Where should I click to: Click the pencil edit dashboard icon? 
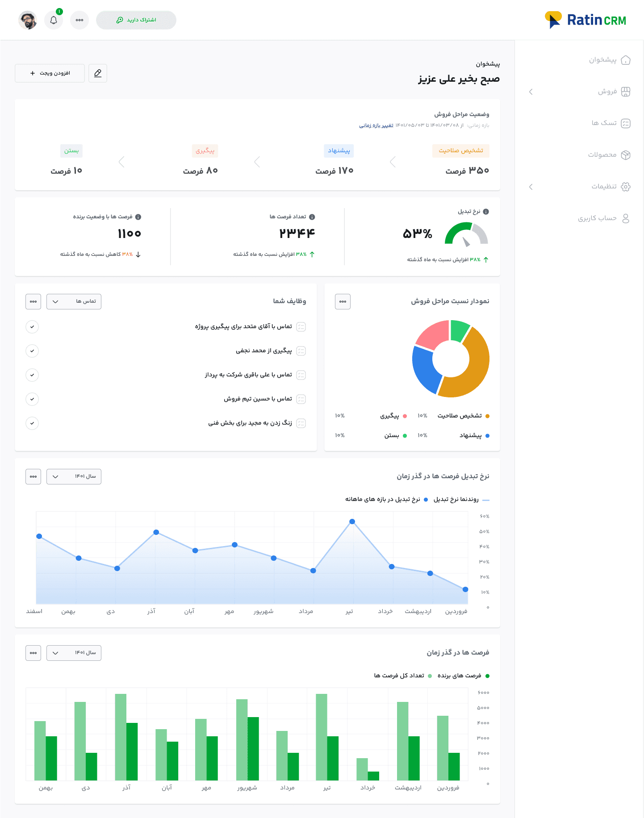click(98, 73)
